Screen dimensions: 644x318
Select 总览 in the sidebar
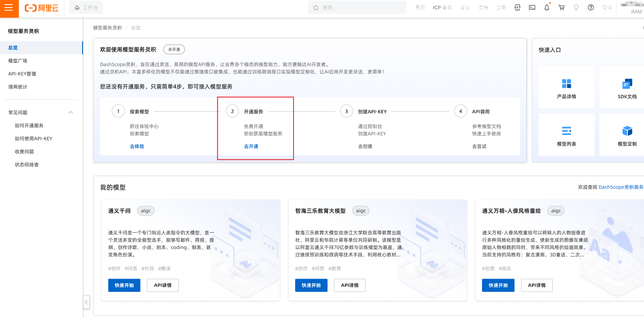(41, 48)
